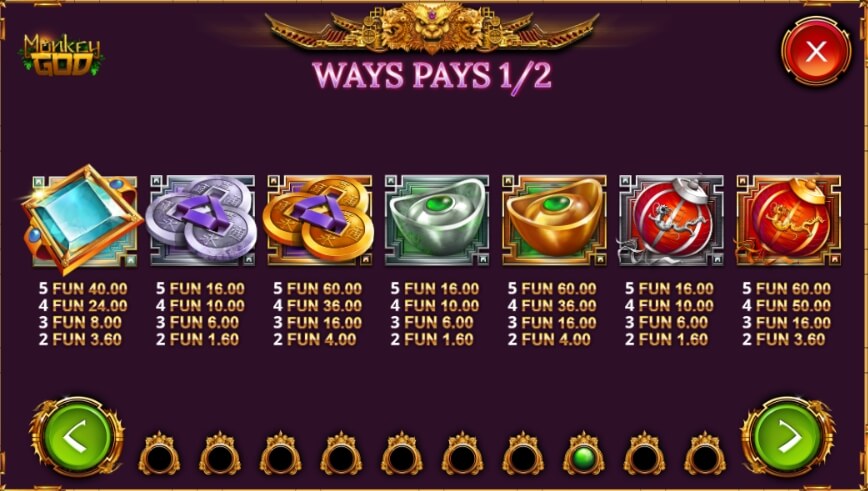Go to previous paytable page

pyautogui.click(x=77, y=437)
